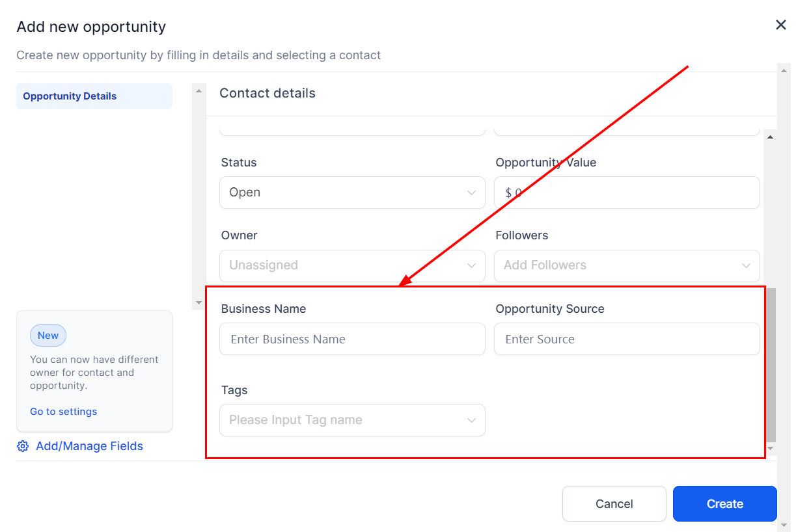
Task: Click the grey thumb of the form scrollbar
Action: [x=771, y=364]
